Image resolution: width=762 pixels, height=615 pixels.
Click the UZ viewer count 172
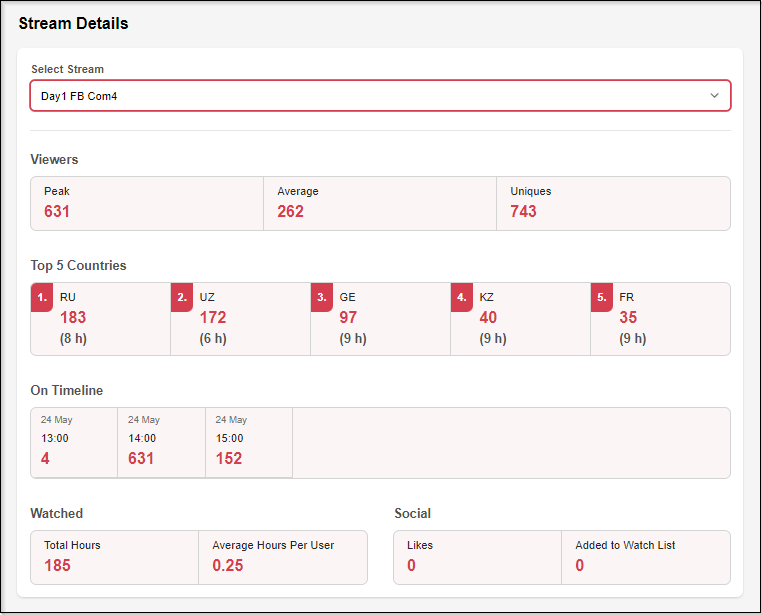click(213, 318)
